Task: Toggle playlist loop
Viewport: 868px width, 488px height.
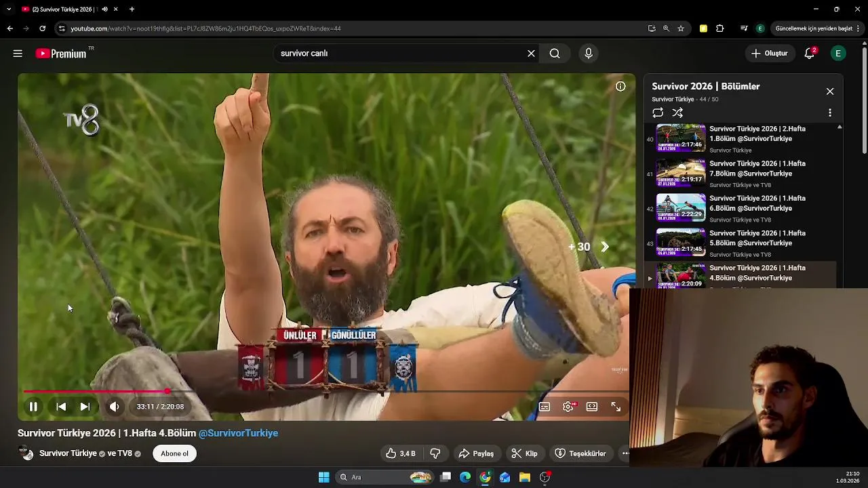Action: point(658,113)
